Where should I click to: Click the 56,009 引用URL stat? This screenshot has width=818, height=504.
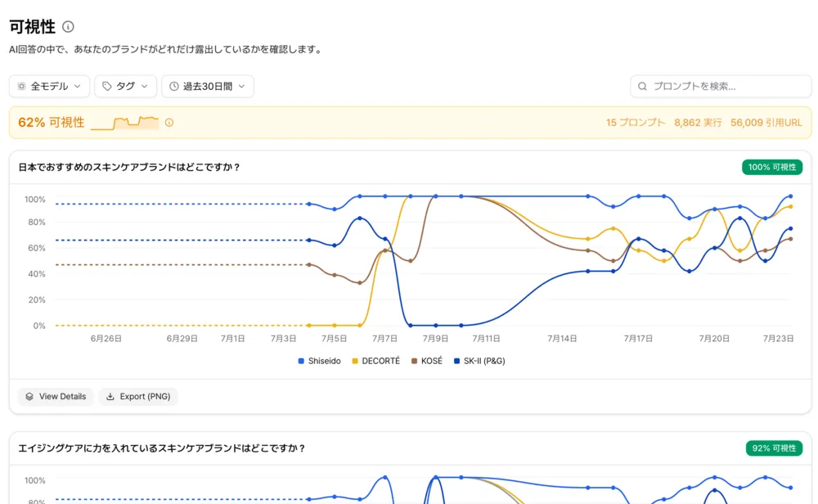[766, 123]
